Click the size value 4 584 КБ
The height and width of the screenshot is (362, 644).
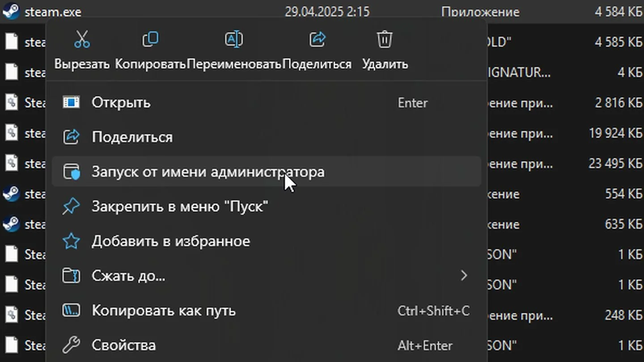618,12
